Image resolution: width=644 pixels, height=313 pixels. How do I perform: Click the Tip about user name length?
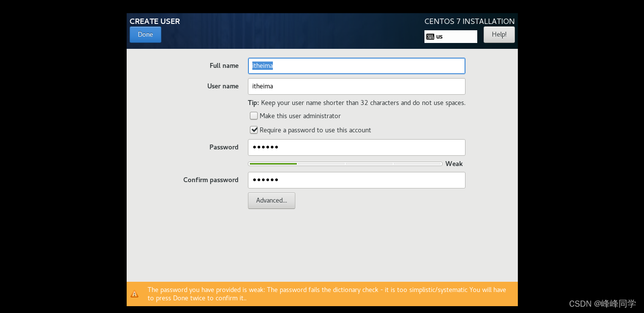356,103
